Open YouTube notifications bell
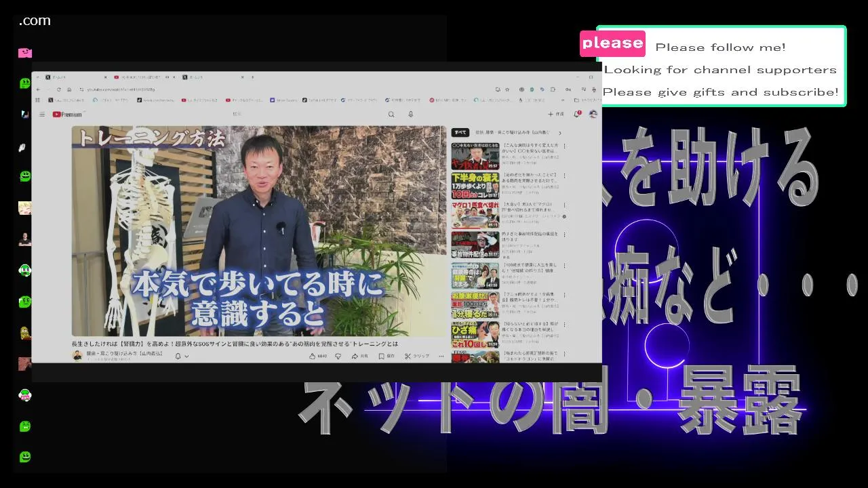The height and width of the screenshot is (488, 868). point(577,114)
